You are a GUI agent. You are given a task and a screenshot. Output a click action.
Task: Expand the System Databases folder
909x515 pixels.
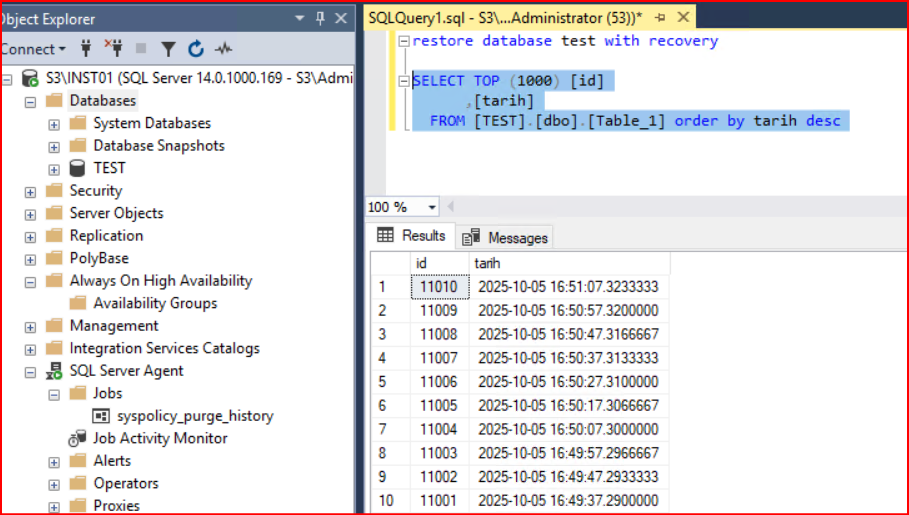[x=54, y=124]
